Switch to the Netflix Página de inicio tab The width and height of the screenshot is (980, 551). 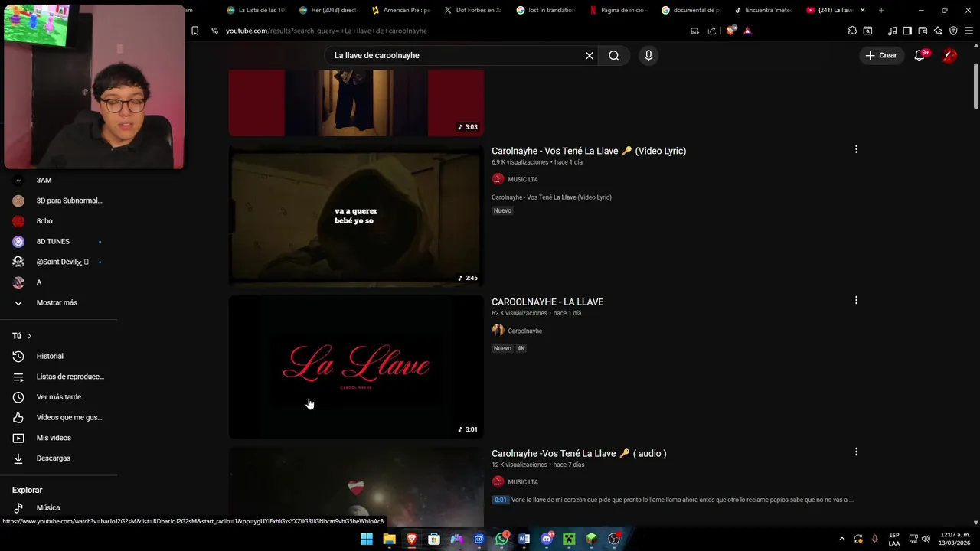(x=618, y=10)
